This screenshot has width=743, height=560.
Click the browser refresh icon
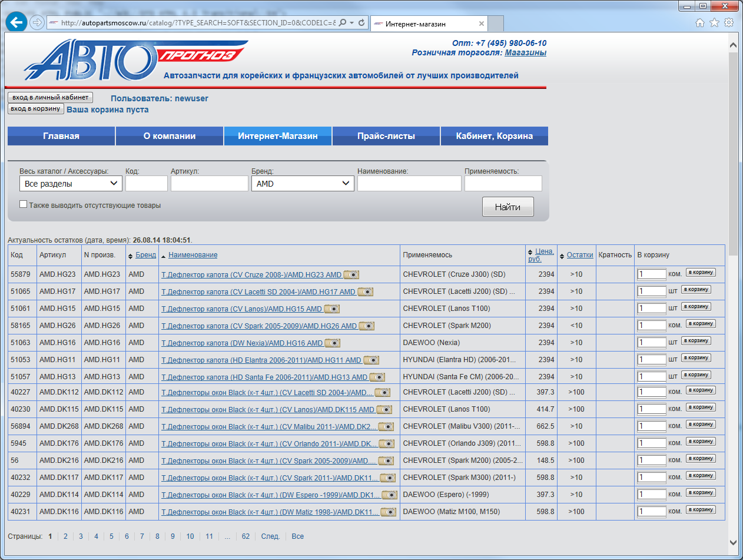tap(361, 23)
